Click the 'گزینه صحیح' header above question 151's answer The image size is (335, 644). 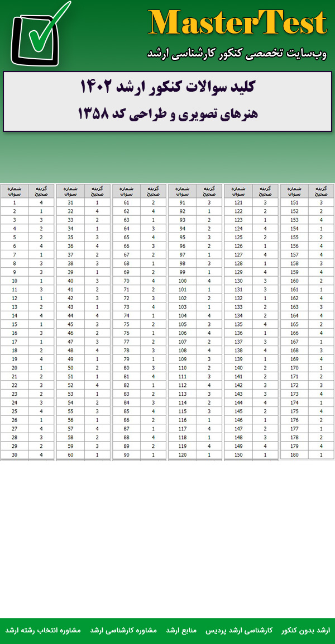coord(320,191)
